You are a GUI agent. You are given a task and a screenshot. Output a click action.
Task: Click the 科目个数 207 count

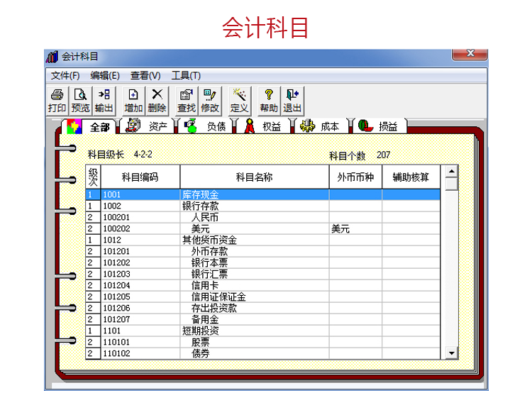(360, 155)
